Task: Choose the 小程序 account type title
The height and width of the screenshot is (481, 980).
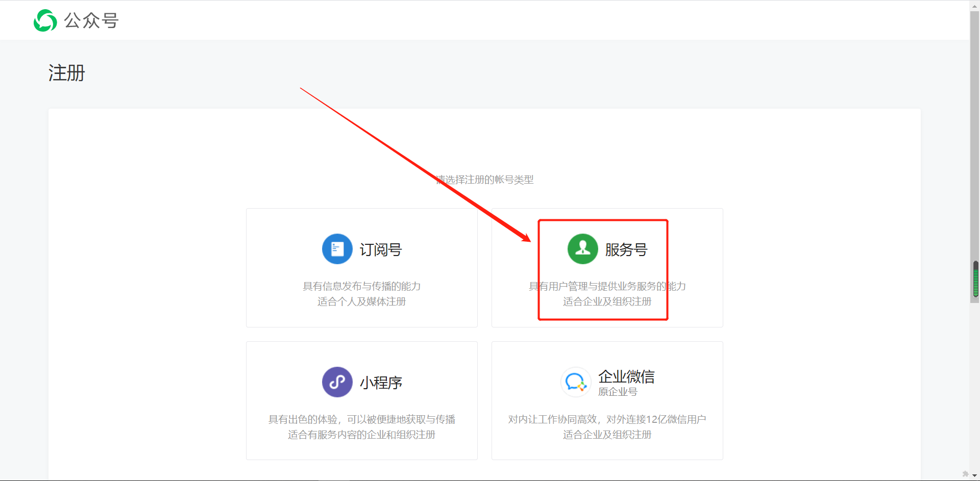Action: [x=381, y=383]
